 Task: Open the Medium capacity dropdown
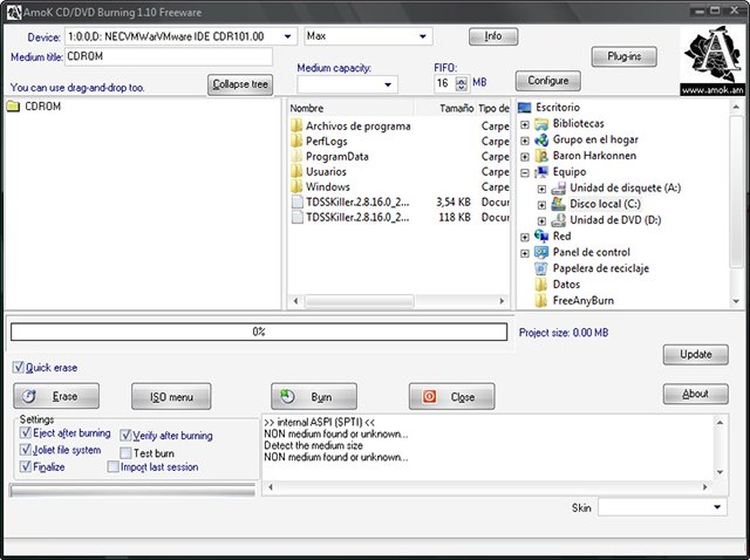[388, 84]
